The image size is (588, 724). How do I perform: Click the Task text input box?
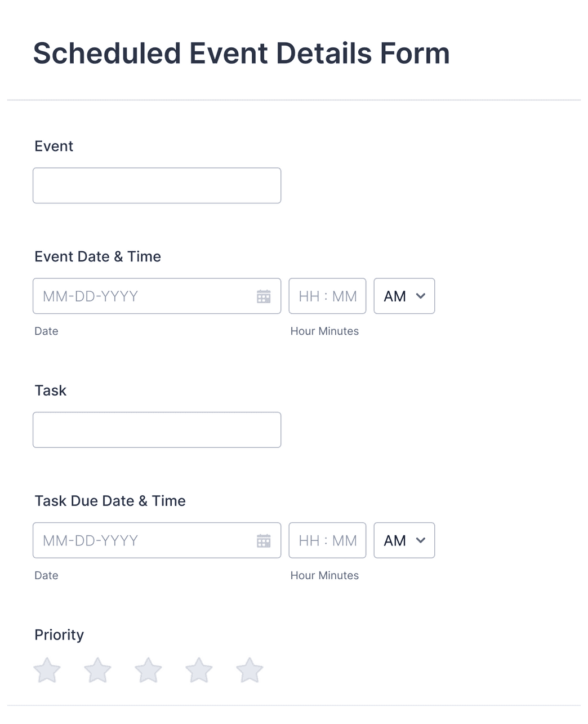point(157,430)
